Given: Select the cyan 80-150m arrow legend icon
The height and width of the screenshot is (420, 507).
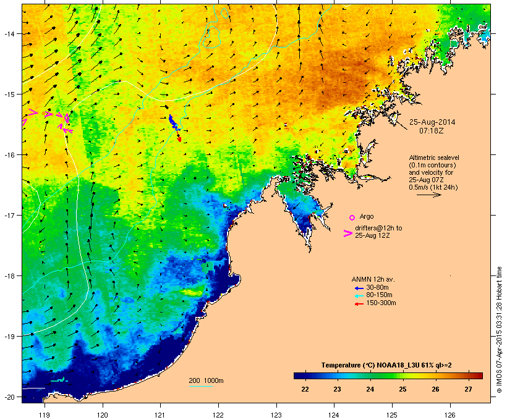Looking at the screenshot, I should click(359, 296).
